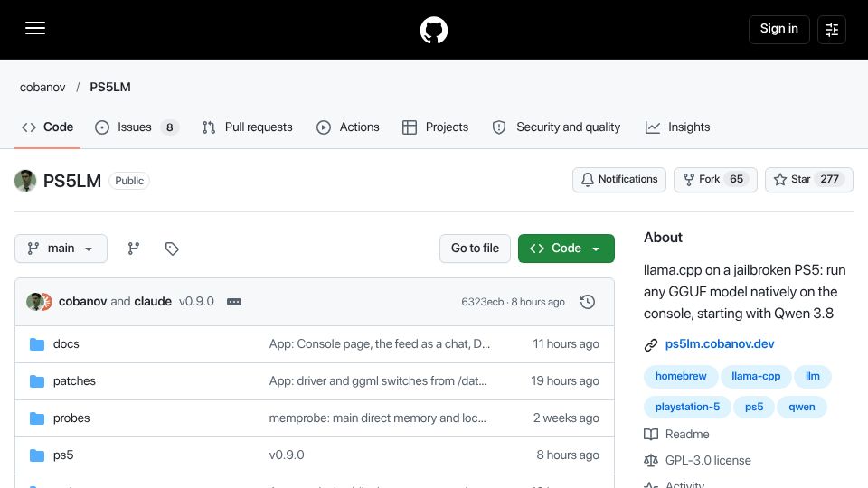Click the Go to file button
Image resolution: width=868 pixels, height=488 pixels.
(x=475, y=249)
